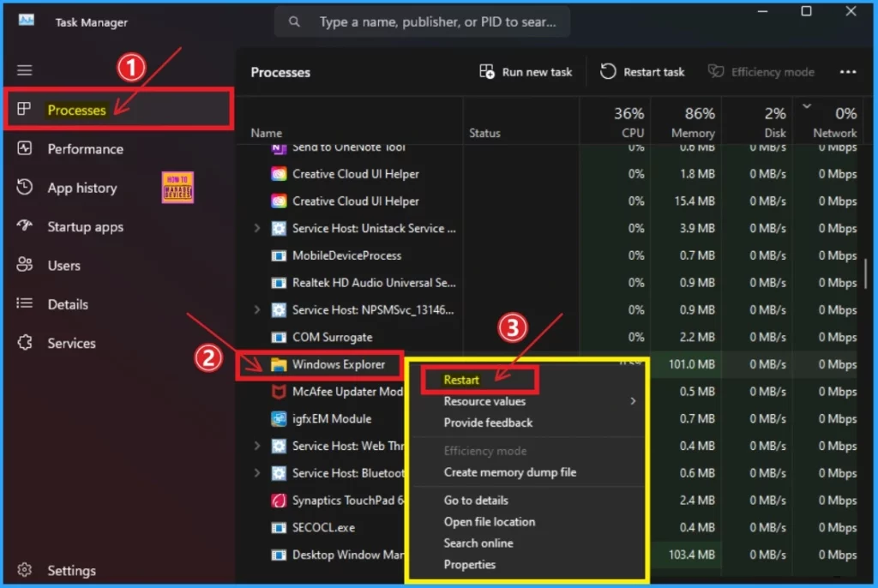Click the Performance sidebar icon
This screenshot has width=878, height=588.
[24, 148]
